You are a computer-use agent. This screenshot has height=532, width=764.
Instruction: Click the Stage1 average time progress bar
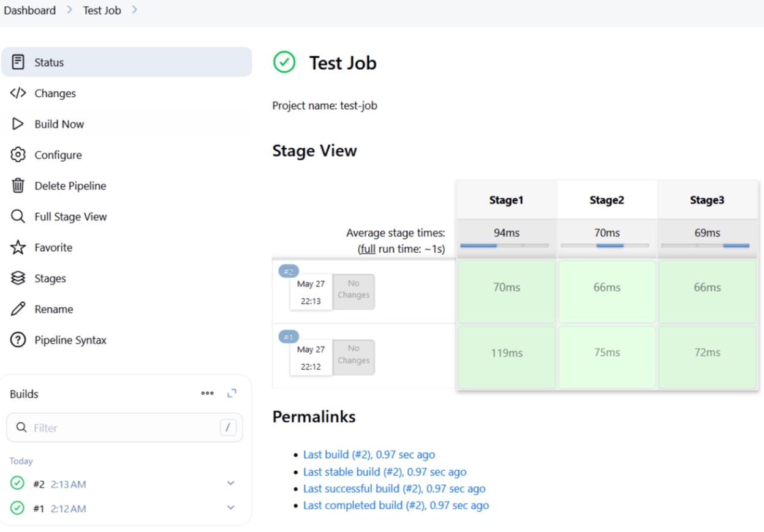pos(505,245)
